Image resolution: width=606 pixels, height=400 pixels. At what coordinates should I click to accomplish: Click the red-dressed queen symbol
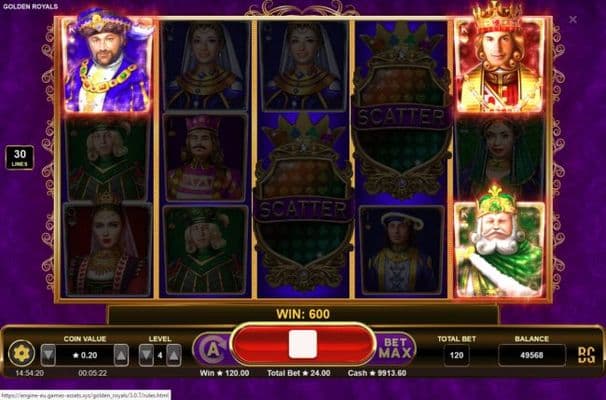(x=107, y=249)
